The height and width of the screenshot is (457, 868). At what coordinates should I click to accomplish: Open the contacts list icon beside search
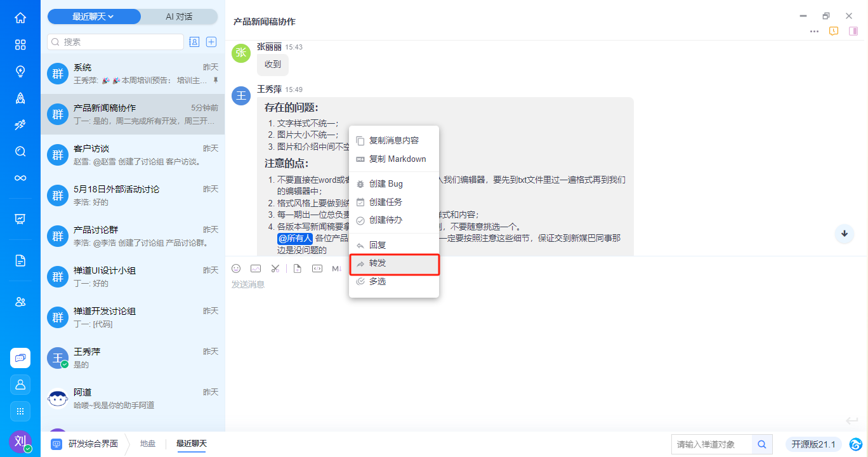[x=195, y=42]
